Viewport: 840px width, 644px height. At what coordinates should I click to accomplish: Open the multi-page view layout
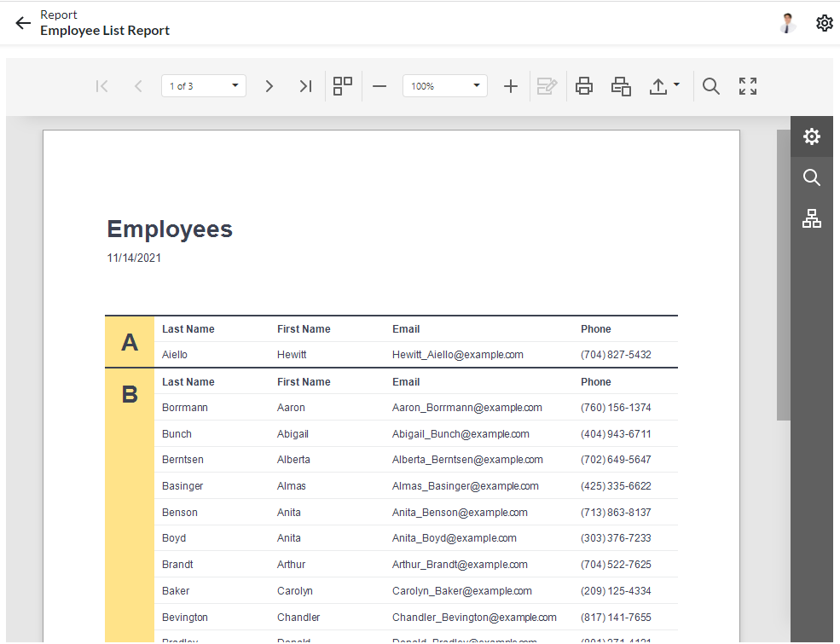coord(343,86)
